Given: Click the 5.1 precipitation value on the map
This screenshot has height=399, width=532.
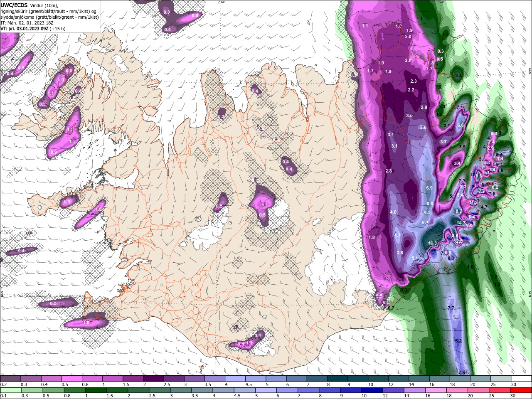Looking at the screenshot, I should 414,258.
